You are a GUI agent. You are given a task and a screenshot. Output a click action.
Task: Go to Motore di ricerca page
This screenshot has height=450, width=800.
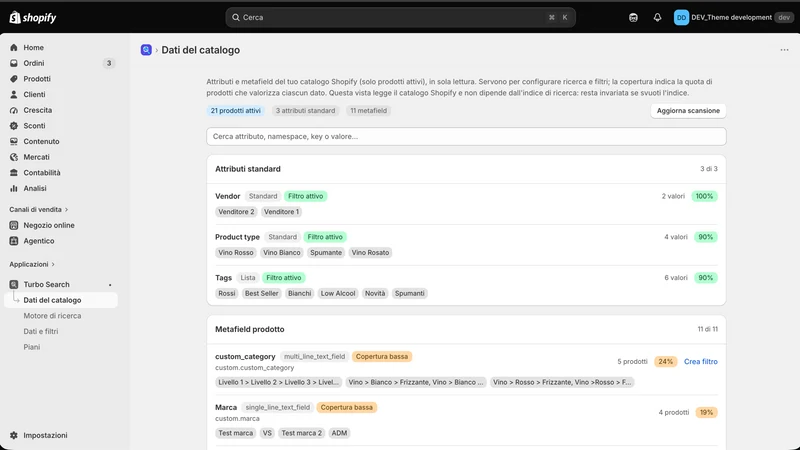[x=52, y=316]
